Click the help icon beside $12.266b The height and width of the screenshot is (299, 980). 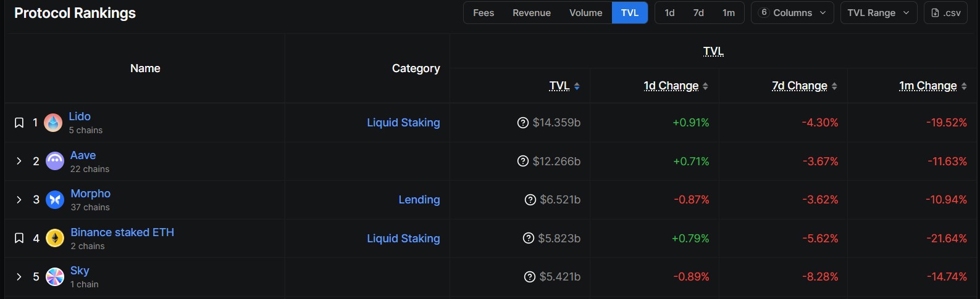point(522,162)
